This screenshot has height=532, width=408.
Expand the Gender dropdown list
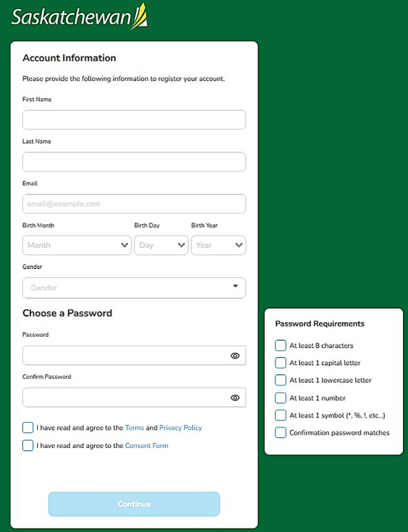pyautogui.click(x=134, y=287)
